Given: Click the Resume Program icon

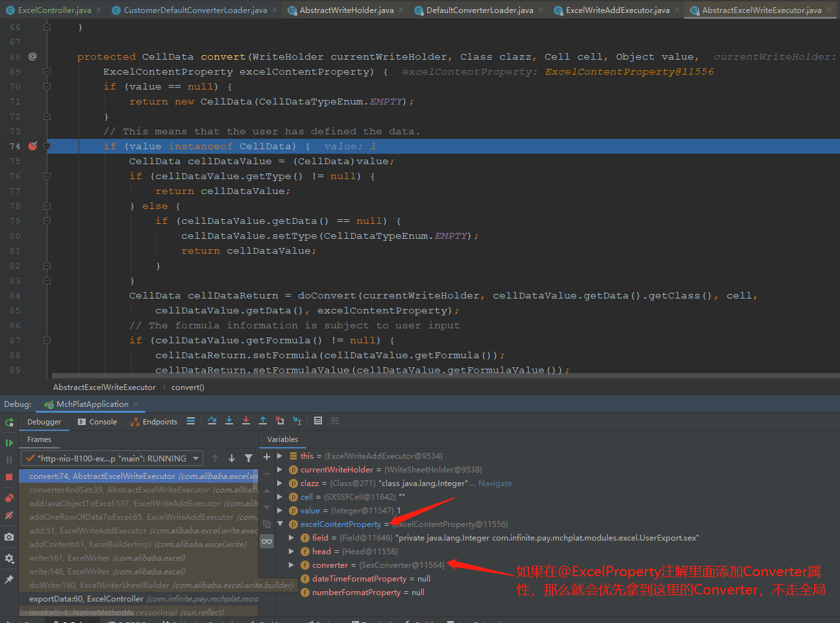Looking at the screenshot, I should pyautogui.click(x=9, y=443).
